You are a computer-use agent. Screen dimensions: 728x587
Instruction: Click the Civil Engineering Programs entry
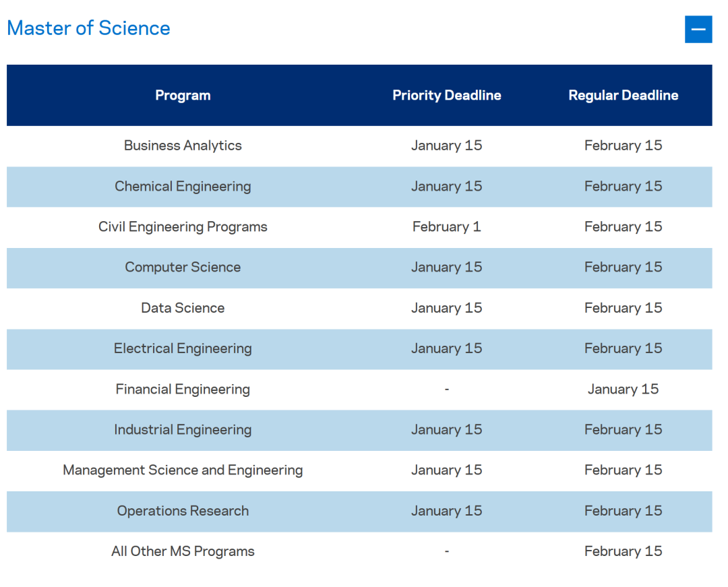[x=183, y=227]
